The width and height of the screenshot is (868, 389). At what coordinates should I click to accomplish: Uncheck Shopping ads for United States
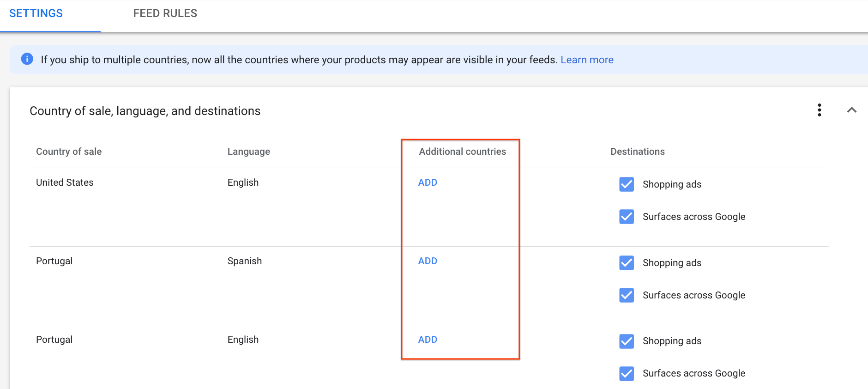tap(627, 184)
